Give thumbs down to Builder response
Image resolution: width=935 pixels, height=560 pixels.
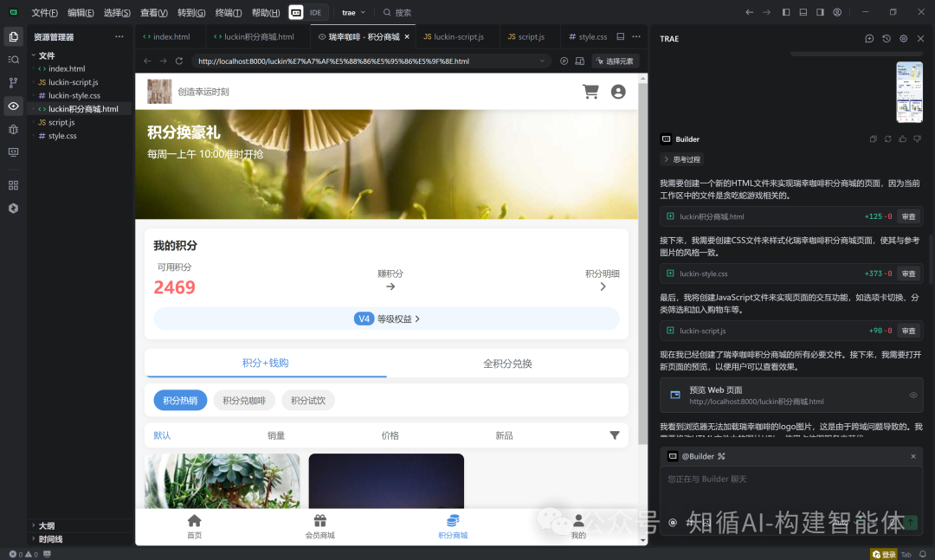918,139
